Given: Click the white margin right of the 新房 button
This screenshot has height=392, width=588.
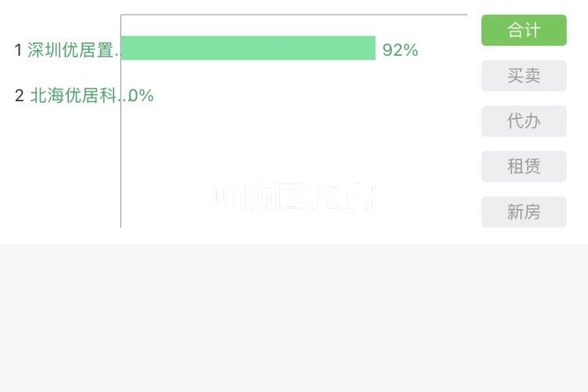Looking at the screenshot, I should [578, 212].
